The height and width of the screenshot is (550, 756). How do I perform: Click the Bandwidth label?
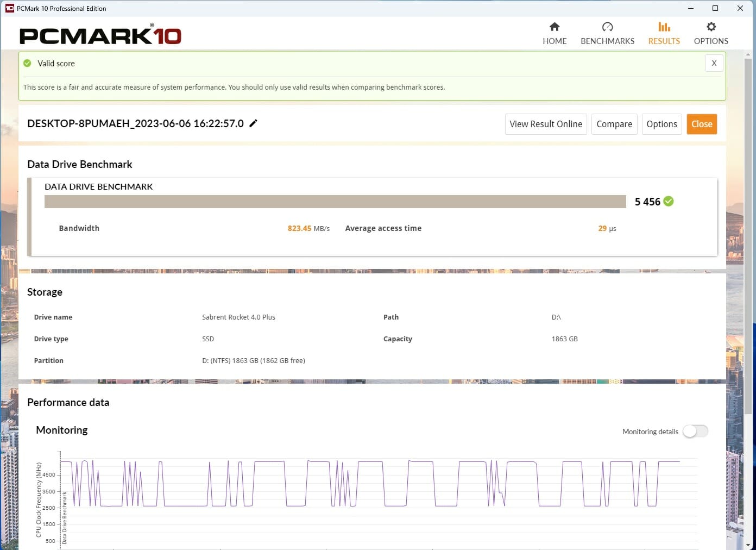click(x=79, y=228)
